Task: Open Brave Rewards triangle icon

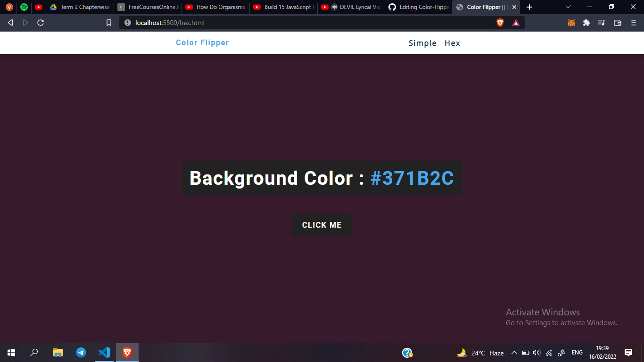Action: pos(516,23)
